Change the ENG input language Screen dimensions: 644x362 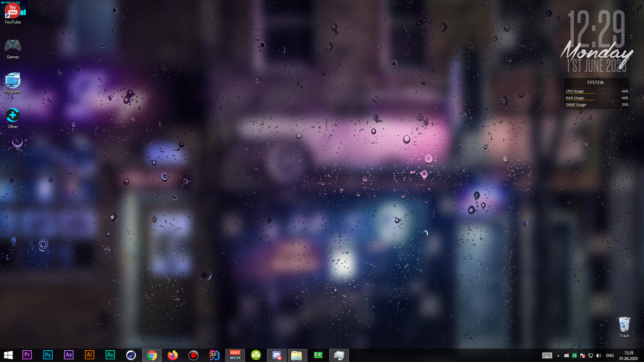tap(610, 356)
